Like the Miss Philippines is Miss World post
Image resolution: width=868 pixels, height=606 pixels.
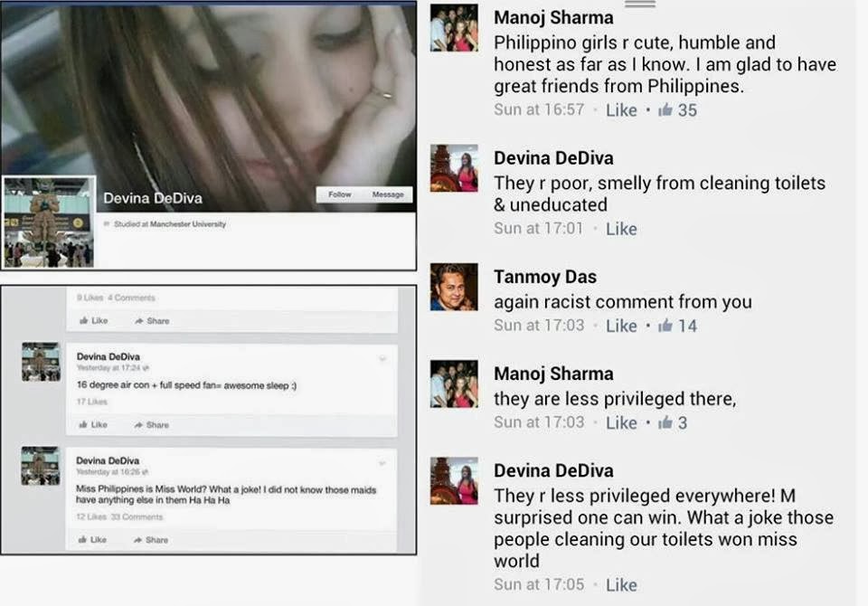coord(93,540)
